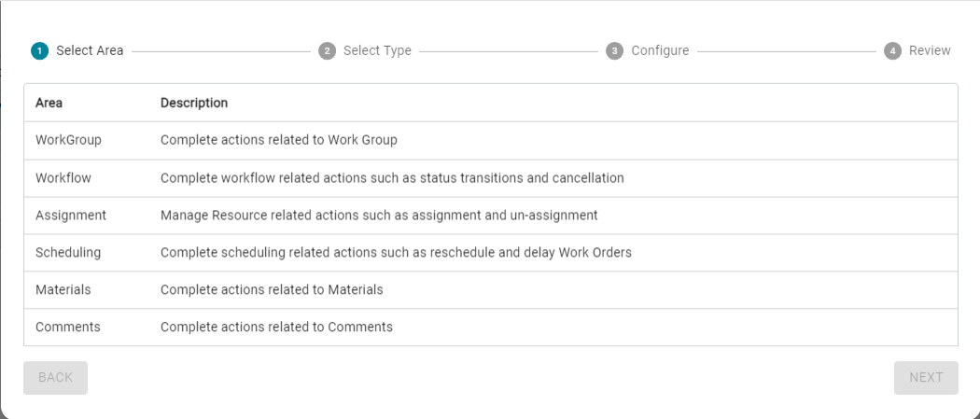Click the Description column header

pyautogui.click(x=194, y=103)
